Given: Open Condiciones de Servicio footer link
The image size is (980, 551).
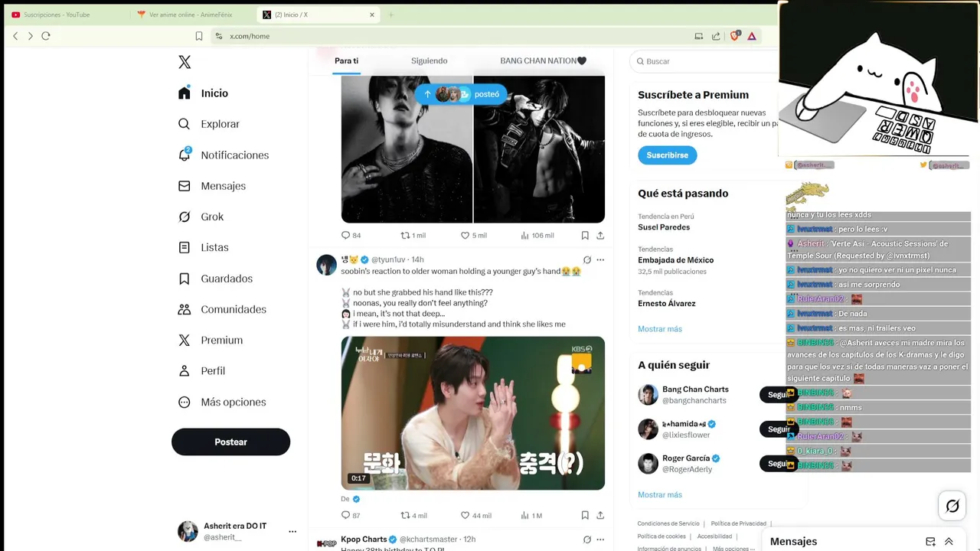Looking at the screenshot, I should 668,523.
